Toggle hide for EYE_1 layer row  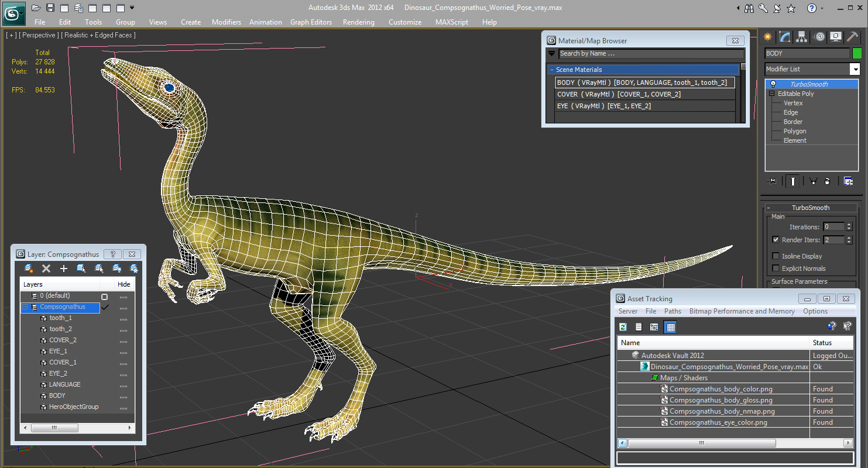tap(123, 352)
